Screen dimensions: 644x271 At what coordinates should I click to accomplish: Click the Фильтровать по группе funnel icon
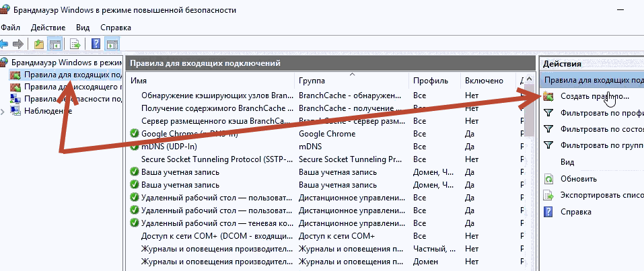coord(548,145)
